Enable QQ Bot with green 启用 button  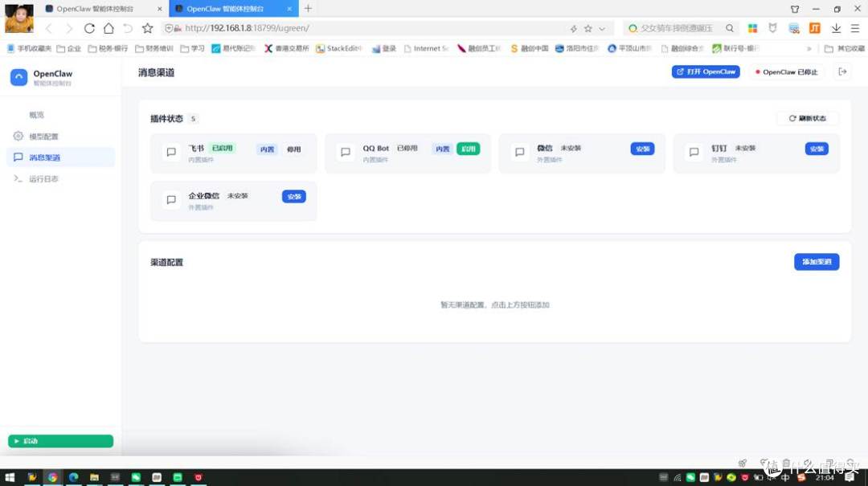469,149
